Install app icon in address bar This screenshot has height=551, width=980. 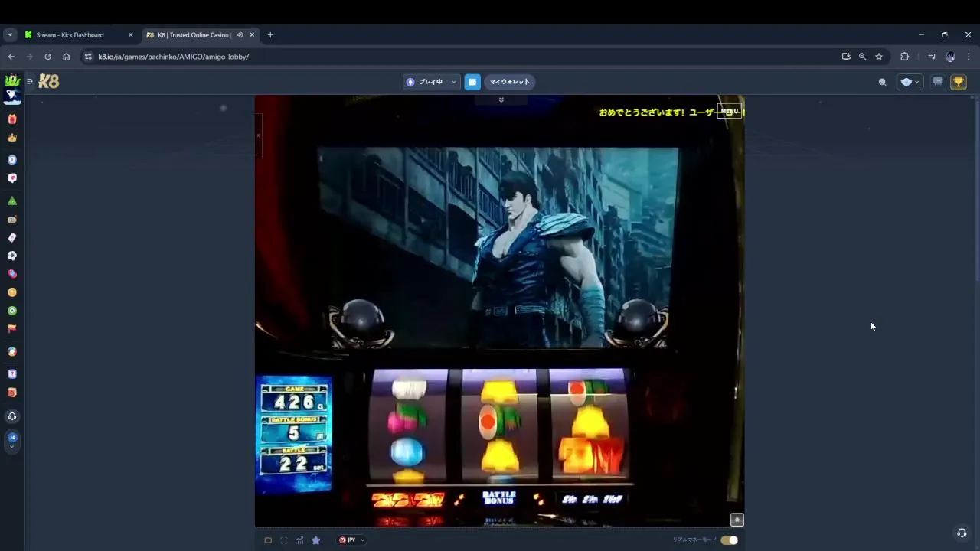(x=846, y=57)
